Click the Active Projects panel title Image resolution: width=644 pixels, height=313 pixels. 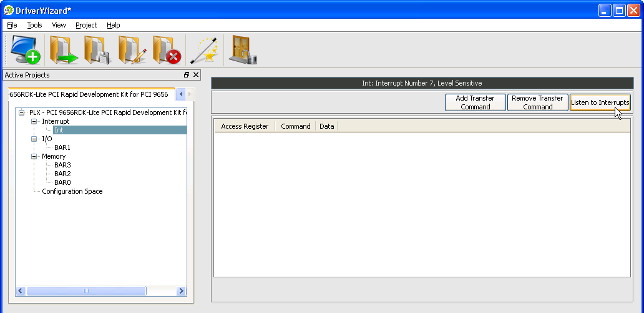[x=27, y=75]
